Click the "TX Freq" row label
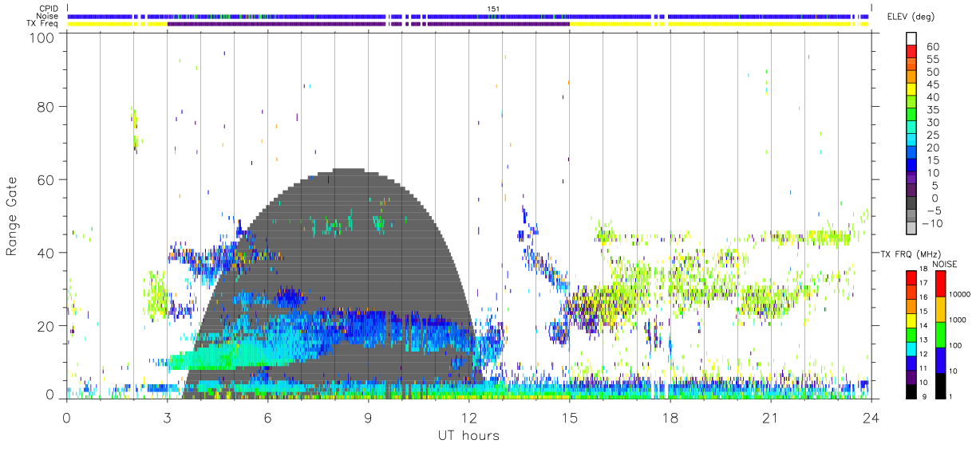 (x=42, y=24)
